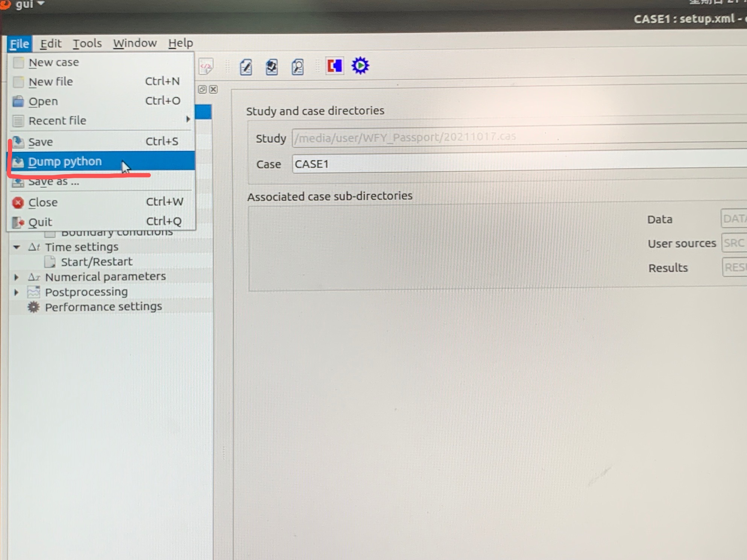Image resolution: width=747 pixels, height=560 pixels.
Task: Choose Save as from the File menu
Action: 53,182
